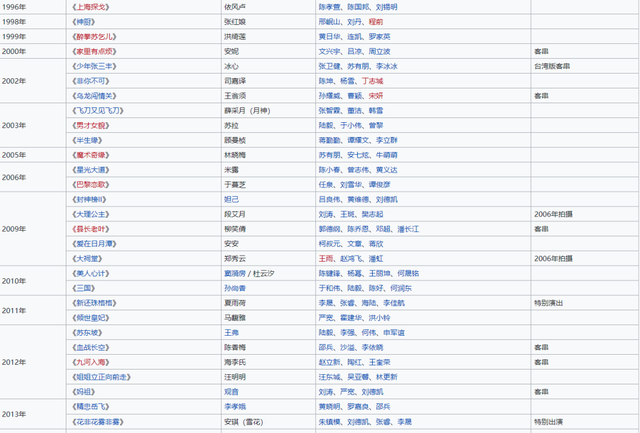Select the role text 顾曼桢

(235, 140)
